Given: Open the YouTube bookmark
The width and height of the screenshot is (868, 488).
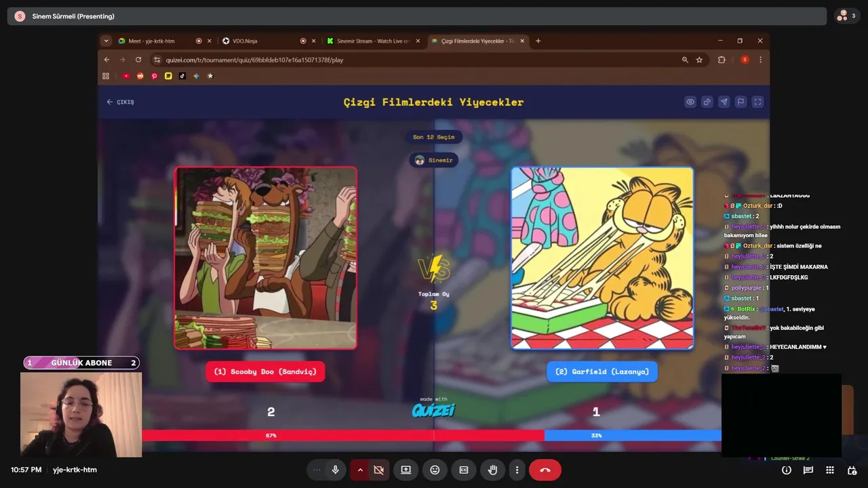Looking at the screenshot, I should click(x=126, y=76).
